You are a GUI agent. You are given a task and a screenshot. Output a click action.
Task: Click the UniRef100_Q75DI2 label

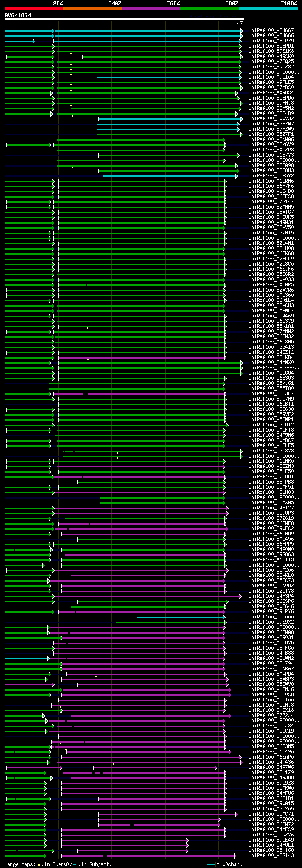click(271, 425)
